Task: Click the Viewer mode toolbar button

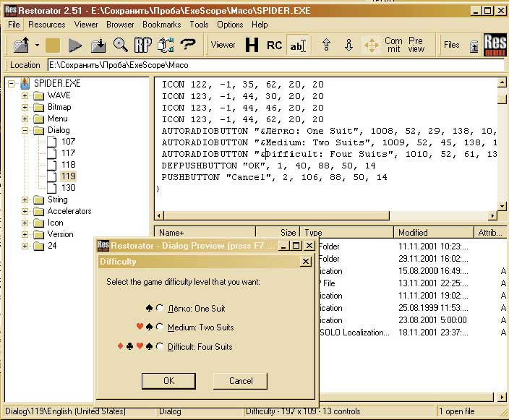Action: click(x=223, y=45)
